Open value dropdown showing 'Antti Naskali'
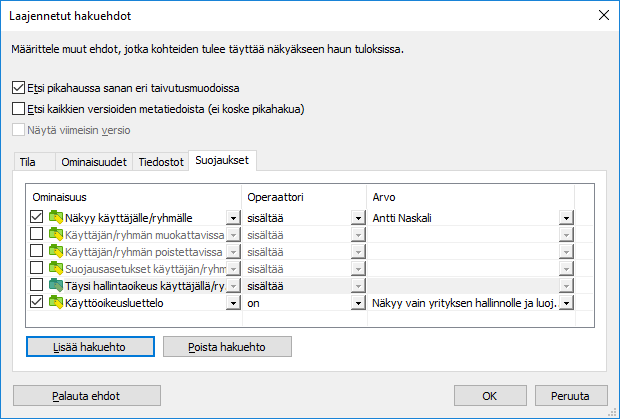Viewport: 620px width, 419px height. pyautogui.click(x=566, y=217)
